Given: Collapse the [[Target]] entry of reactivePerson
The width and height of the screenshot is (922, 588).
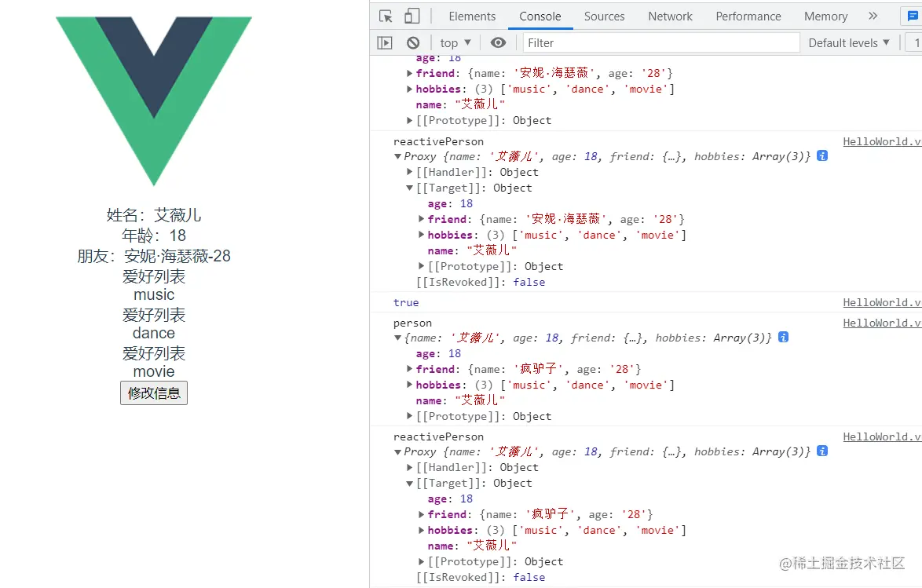Looking at the screenshot, I should [409, 188].
